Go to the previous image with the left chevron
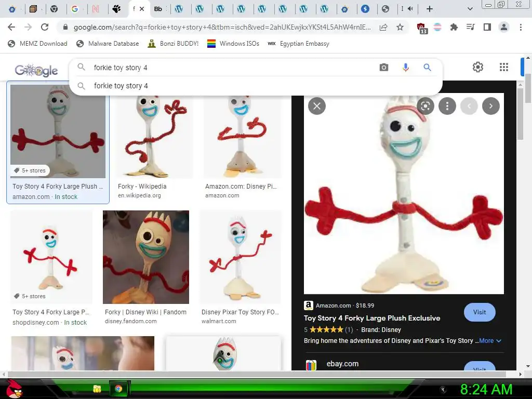The height and width of the screenshot is (399, 532). (x=469, y=106)
